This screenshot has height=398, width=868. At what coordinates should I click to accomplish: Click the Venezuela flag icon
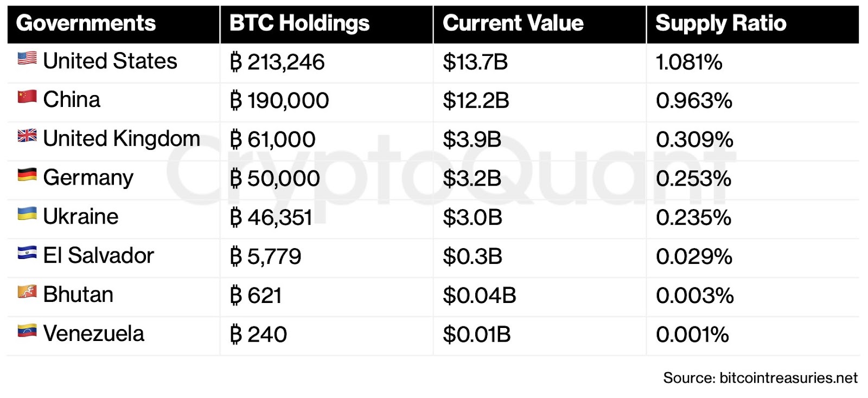click(x=27, y=331)
